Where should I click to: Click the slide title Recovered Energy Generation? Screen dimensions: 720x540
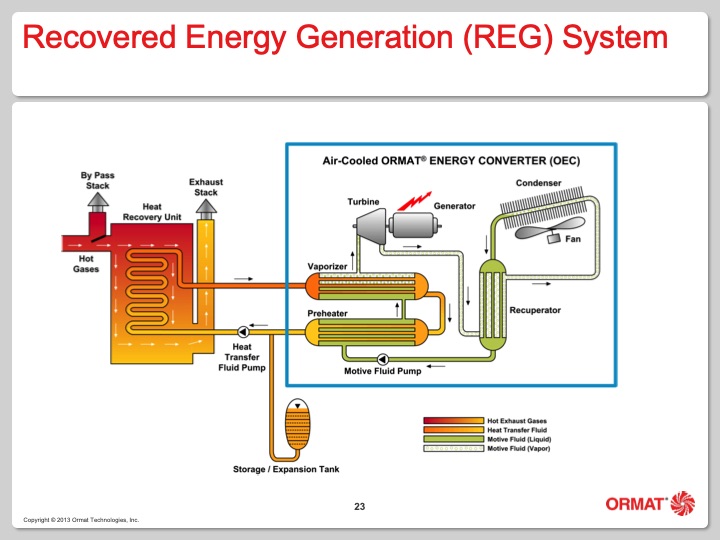point(344,38)
